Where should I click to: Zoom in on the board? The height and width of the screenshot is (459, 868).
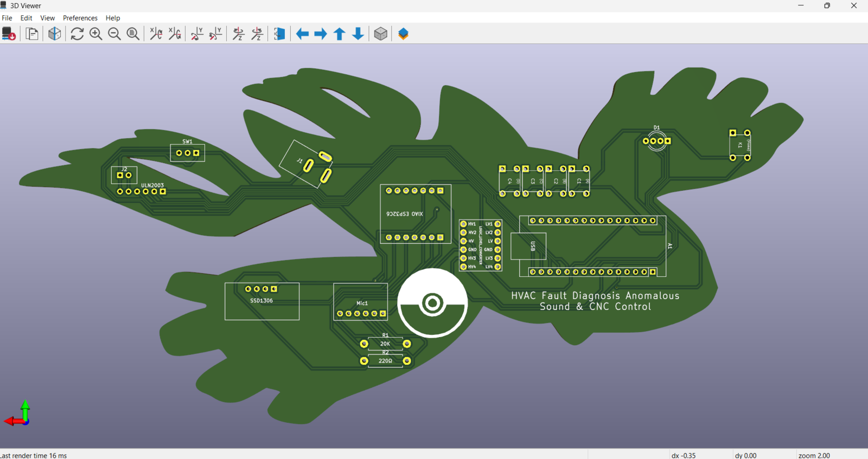(x=96, y=34)
